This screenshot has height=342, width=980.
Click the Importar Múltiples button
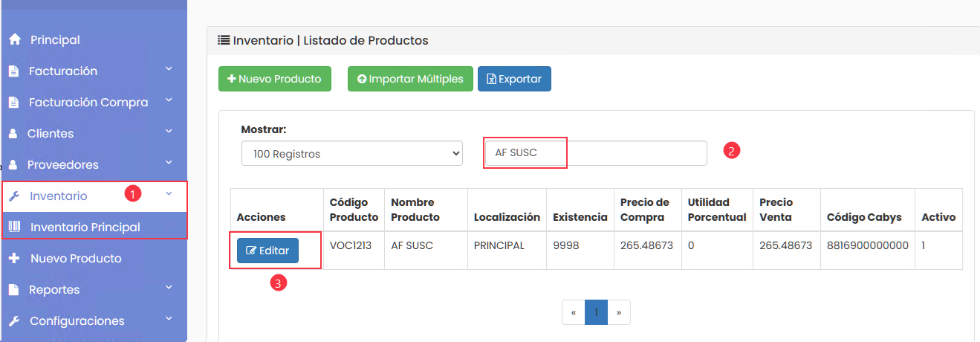[x=410, y=79]
